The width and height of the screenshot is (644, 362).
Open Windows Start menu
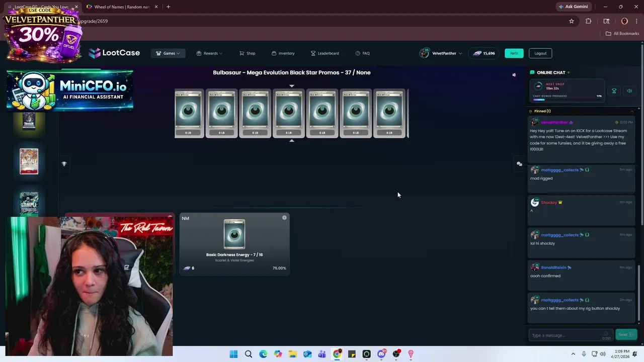233,354
